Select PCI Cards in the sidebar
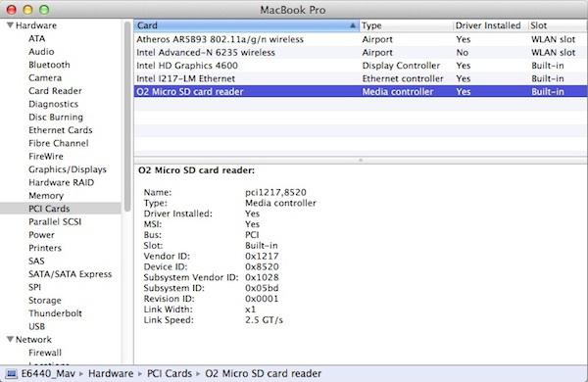 pos(49,209)
